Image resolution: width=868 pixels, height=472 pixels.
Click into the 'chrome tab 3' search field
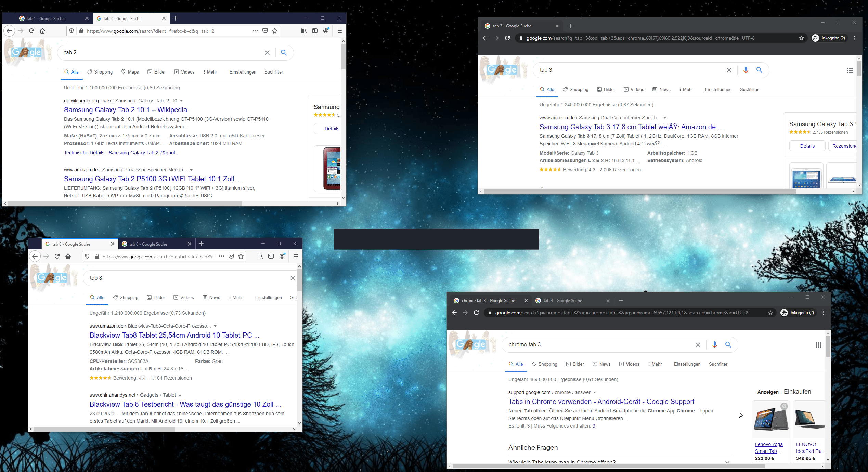click(x=595, y=345)
